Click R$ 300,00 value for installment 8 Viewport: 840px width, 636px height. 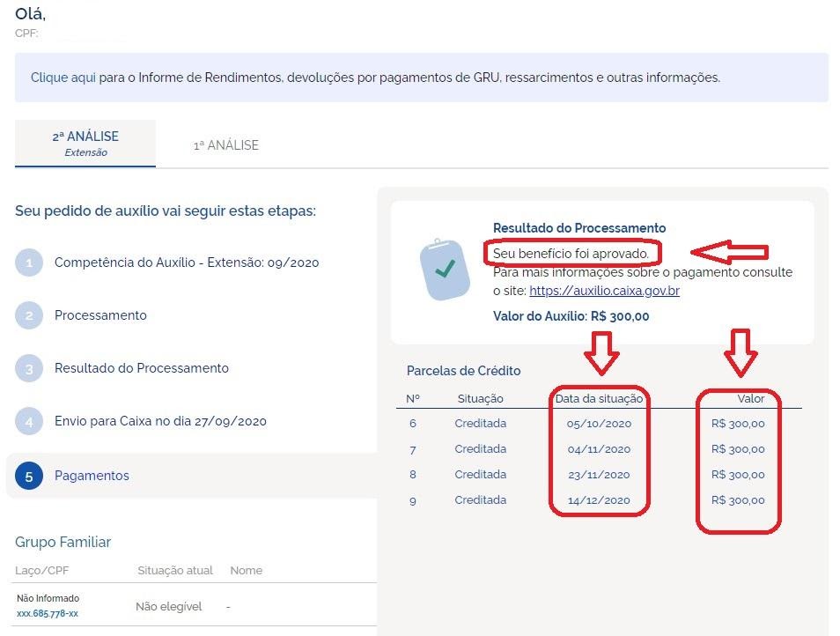coord(738,475)
